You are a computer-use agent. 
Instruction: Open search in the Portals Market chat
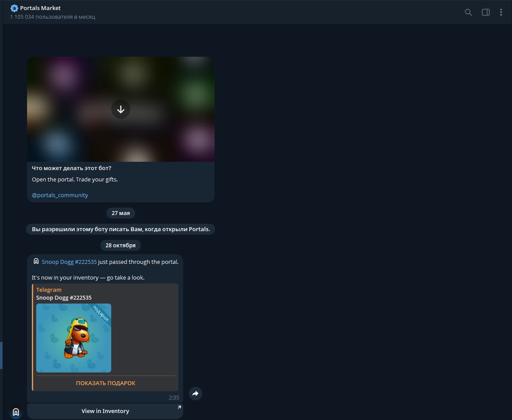[x=468, y=12]
